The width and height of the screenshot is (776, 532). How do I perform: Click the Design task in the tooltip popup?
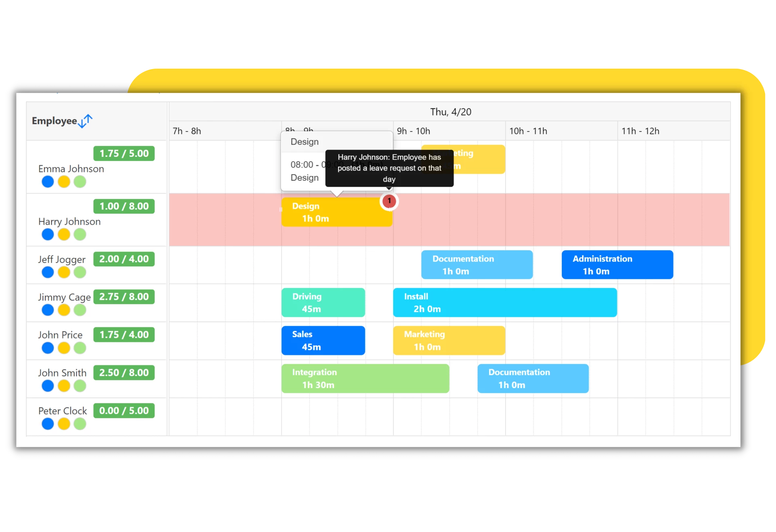coord(304,141)
